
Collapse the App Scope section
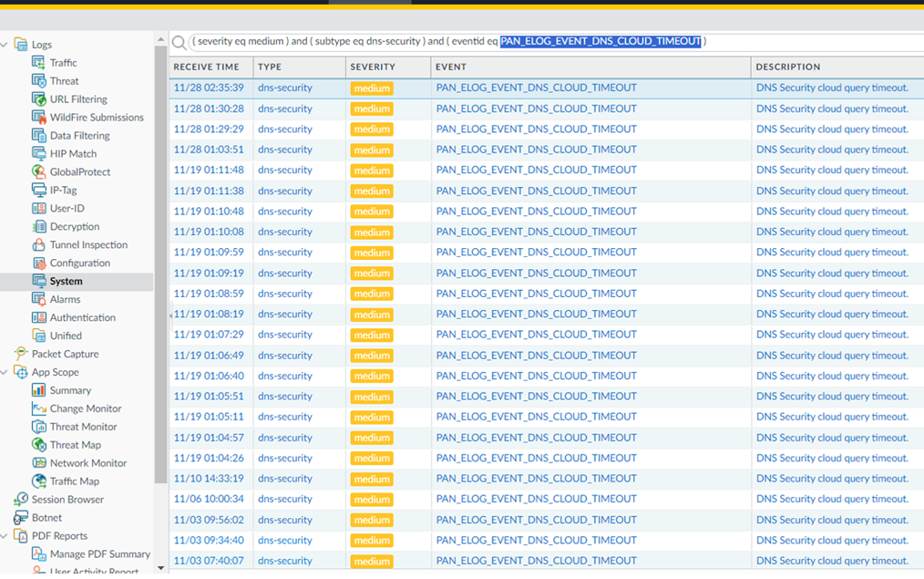[x=5, y=371]
